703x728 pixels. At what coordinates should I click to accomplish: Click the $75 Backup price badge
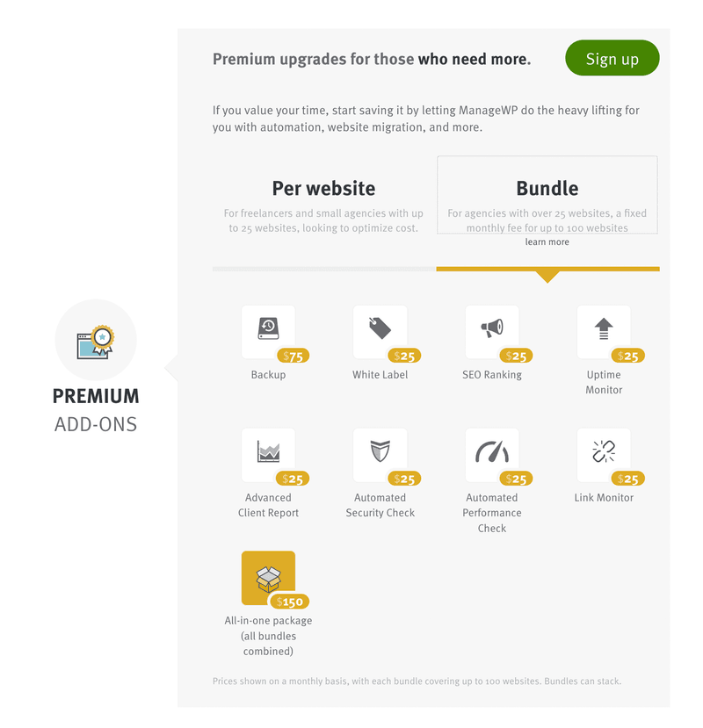click(294, 357)
